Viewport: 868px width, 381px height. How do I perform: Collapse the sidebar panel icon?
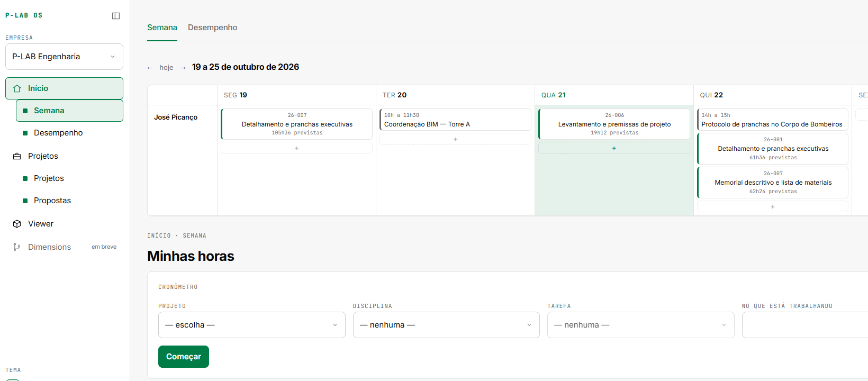click(116, 16)
